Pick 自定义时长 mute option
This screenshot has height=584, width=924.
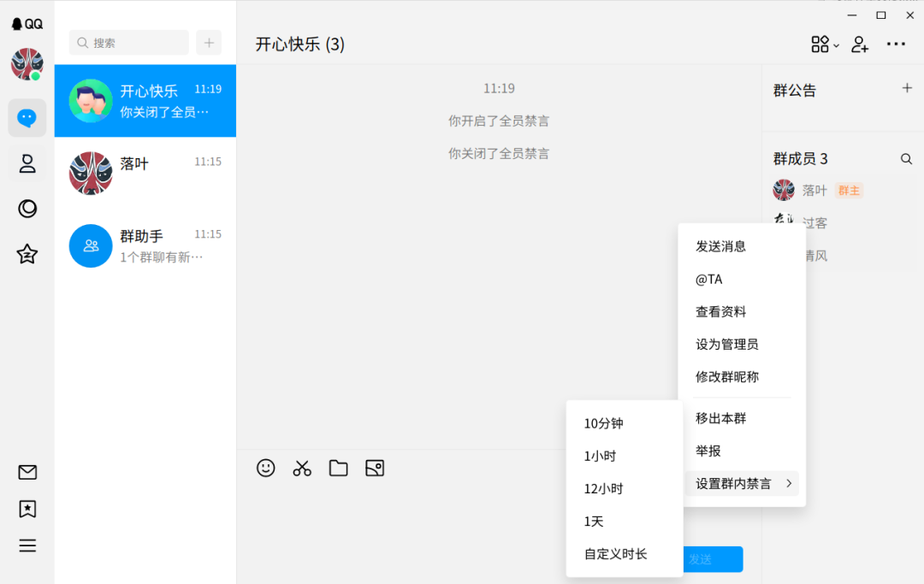616,554
